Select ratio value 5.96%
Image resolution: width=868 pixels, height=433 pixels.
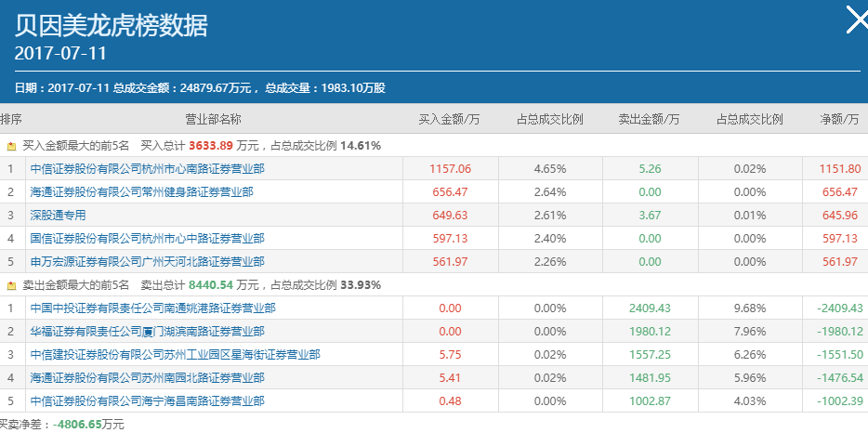click(750, 378)
